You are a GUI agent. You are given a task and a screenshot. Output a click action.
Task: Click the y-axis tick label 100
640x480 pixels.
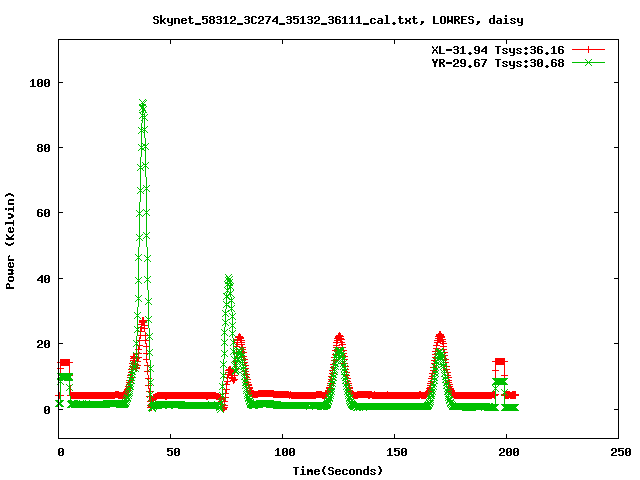[x=40, y=83]
